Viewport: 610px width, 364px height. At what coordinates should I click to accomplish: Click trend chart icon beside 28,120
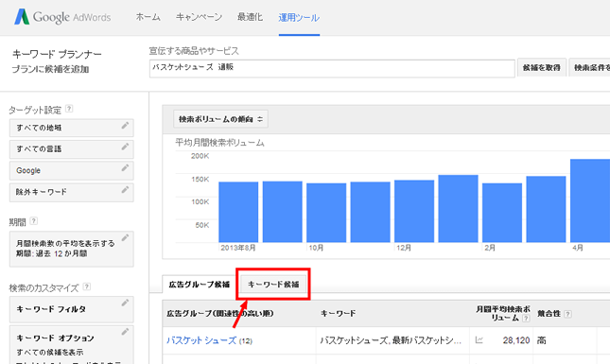(x=479, y=340)
